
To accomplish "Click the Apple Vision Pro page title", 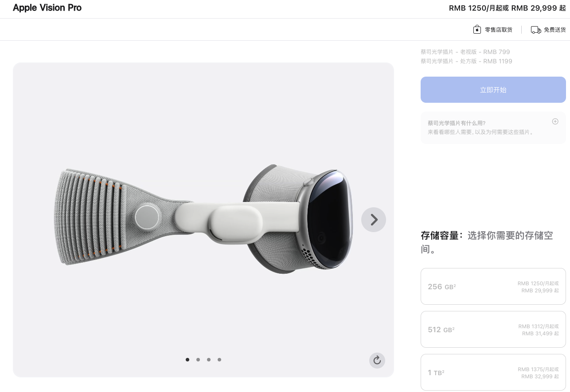I will pyautogui.click(x=47, y=8).
